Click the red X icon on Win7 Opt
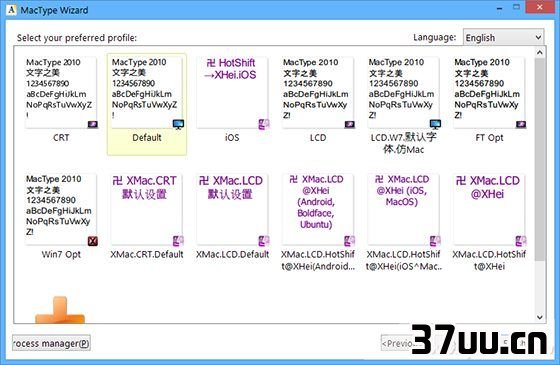560x365 pixels. pos(93,241)
